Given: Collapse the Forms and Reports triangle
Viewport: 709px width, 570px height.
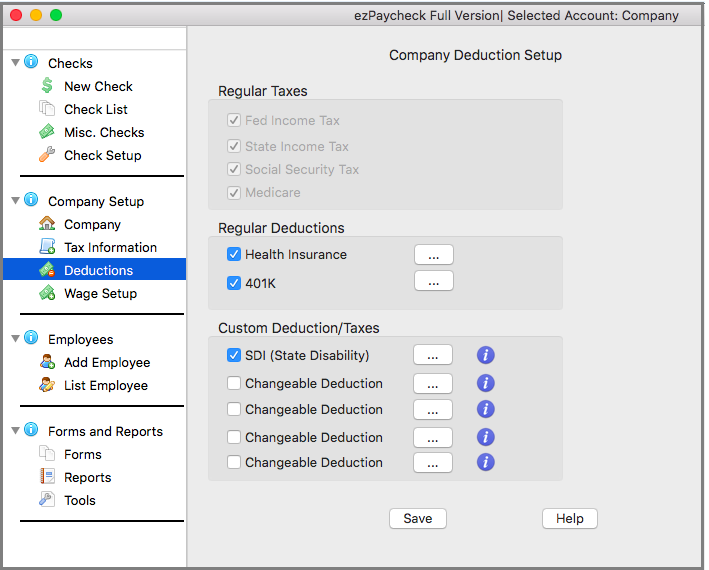Looking at the screenshot, I should [x=15, y=431].
